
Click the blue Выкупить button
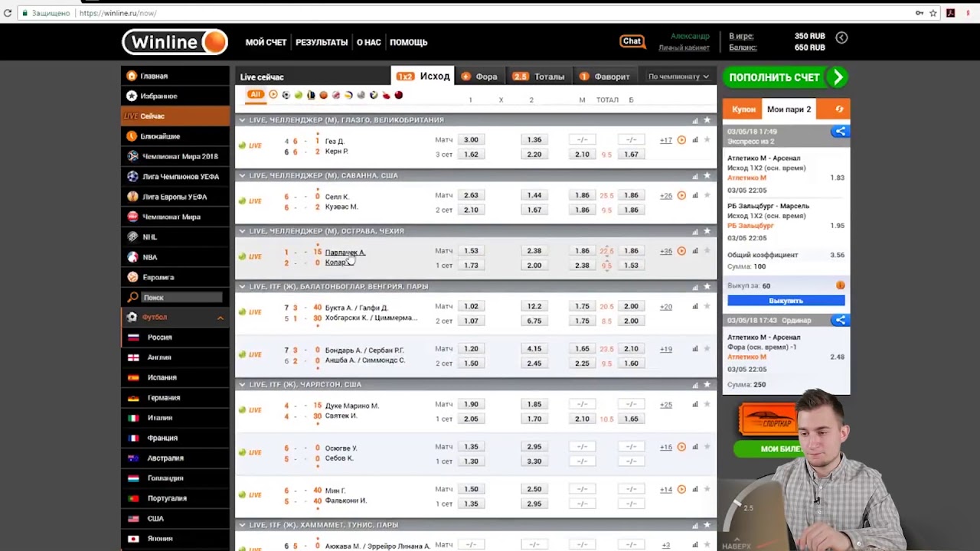click(786, 301)
